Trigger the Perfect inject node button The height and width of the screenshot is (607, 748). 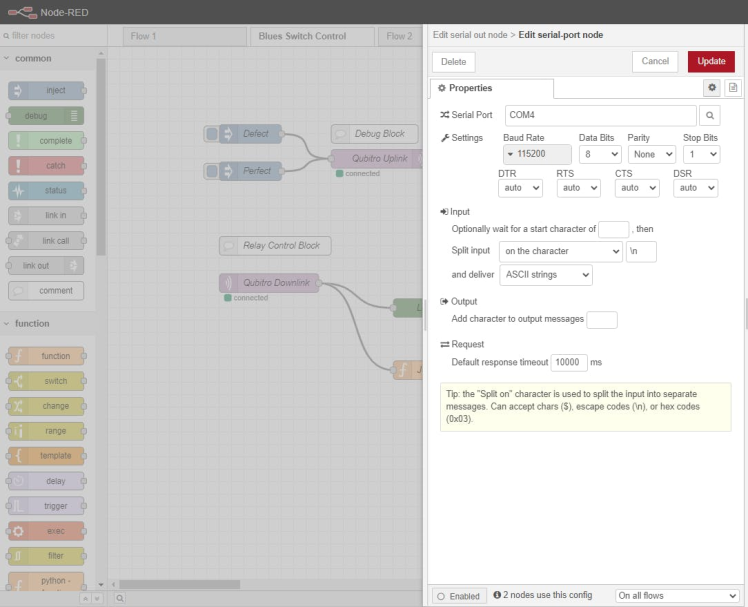click(211, 171)
